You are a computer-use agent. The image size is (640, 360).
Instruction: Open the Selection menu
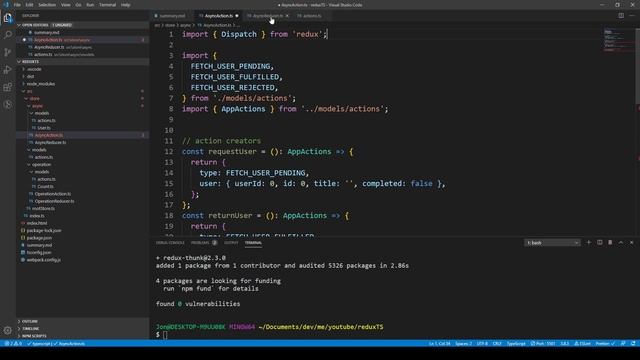click(x=47, y=5)
